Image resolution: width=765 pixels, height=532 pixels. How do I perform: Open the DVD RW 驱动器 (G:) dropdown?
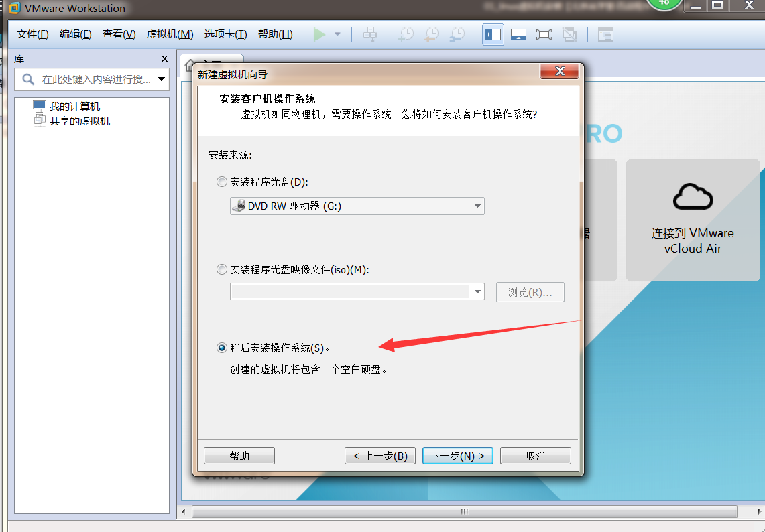(357, 206)
